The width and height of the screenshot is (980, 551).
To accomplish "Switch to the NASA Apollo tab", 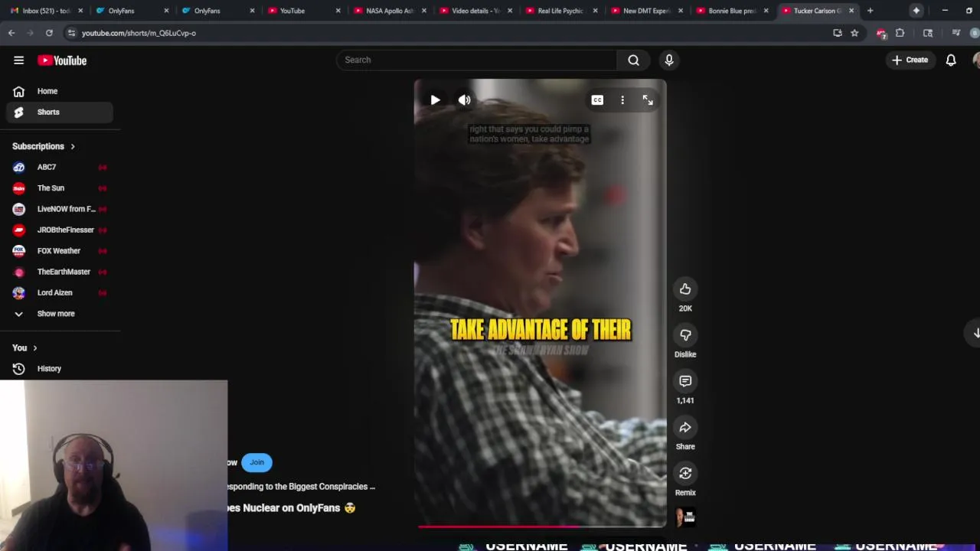I will pos(388,11).
